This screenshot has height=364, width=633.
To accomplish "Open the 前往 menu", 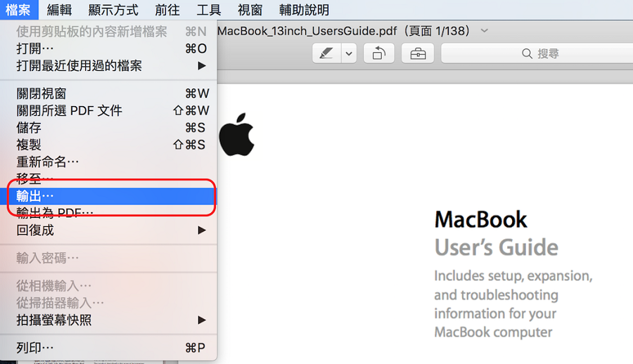I will pos(167,10).
